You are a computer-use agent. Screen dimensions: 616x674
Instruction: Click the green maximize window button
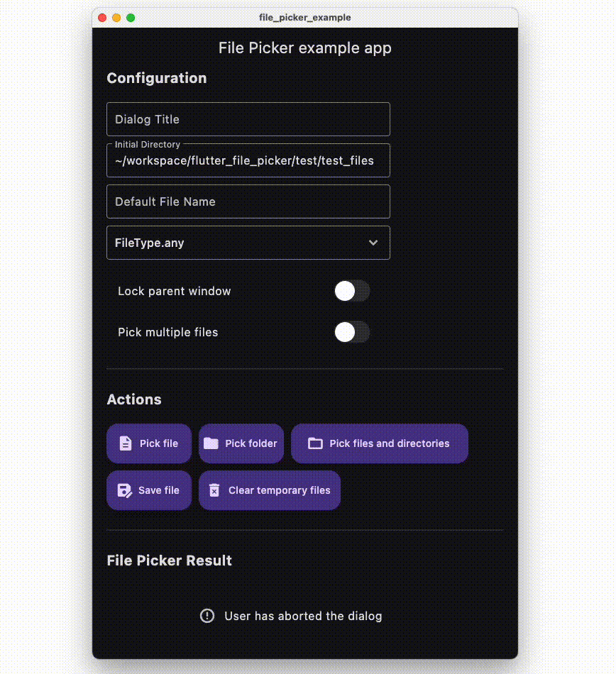coord(131,18)
